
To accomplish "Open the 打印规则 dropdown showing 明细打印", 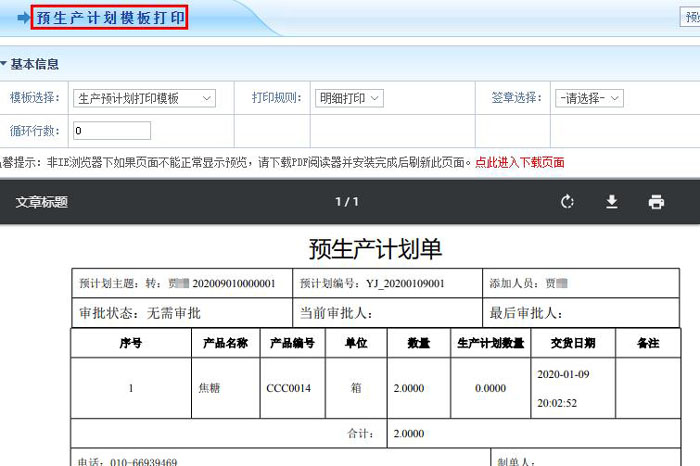I will click(349, 98).
